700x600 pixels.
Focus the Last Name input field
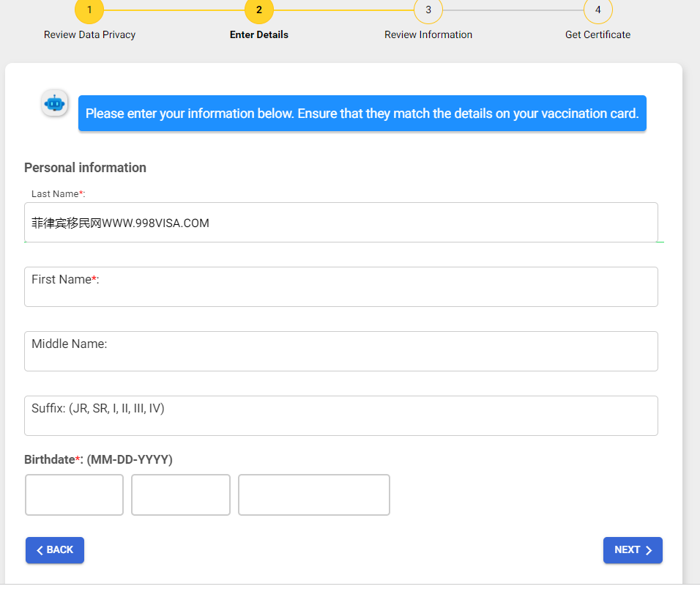click(340, 223)
